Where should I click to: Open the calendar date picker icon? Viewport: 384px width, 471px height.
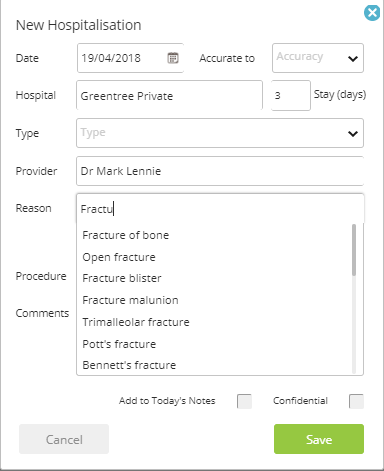pyautogui.click(x=173, y=58)
